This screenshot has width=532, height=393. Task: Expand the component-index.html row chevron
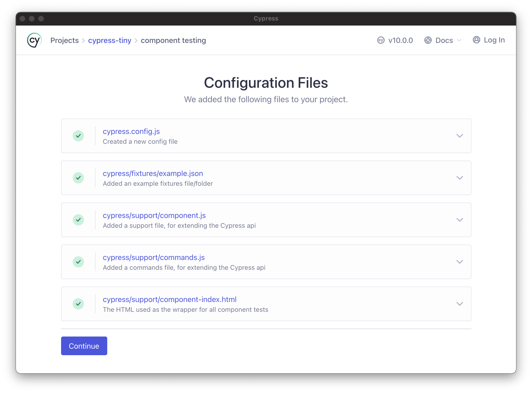pos(459,304)
